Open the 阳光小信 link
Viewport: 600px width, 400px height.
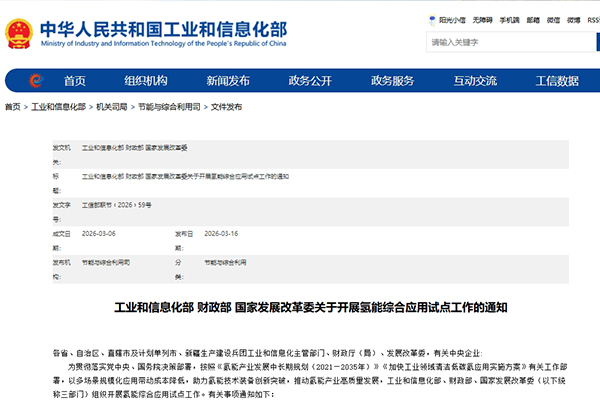tap(452, 20)
